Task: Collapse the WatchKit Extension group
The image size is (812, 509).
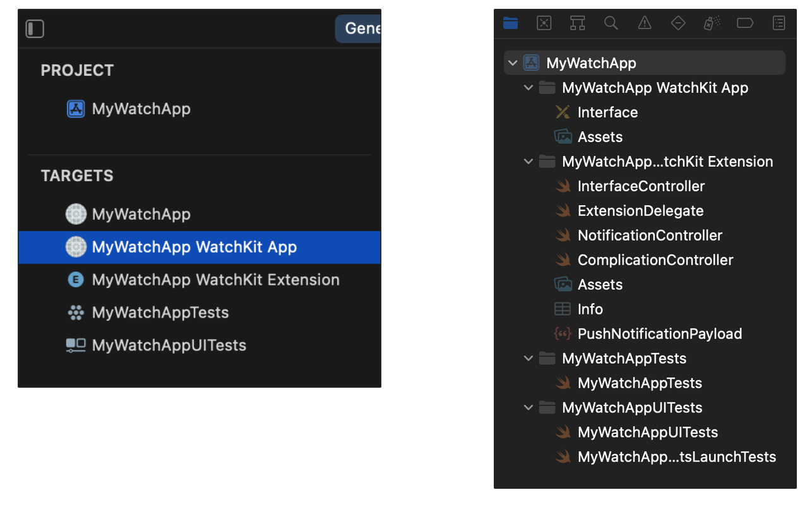Action: tap(528, 162)
